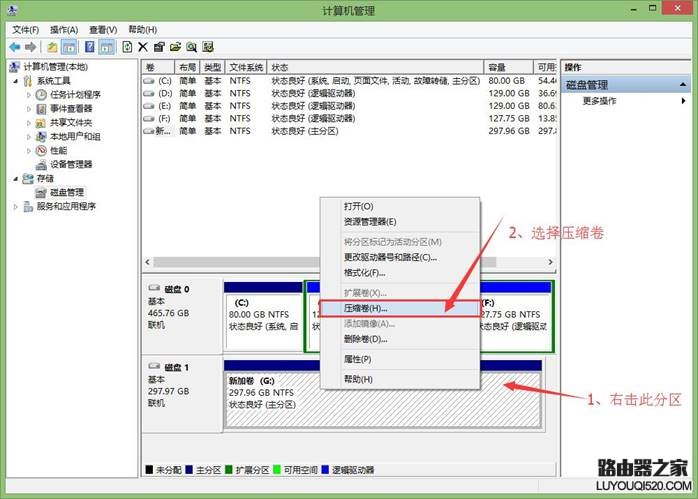The height and width of the screenshot is (499, 698).
Task: Toggle the Show/Hide Console Tree toolbar icon
Action: [69, 47]
